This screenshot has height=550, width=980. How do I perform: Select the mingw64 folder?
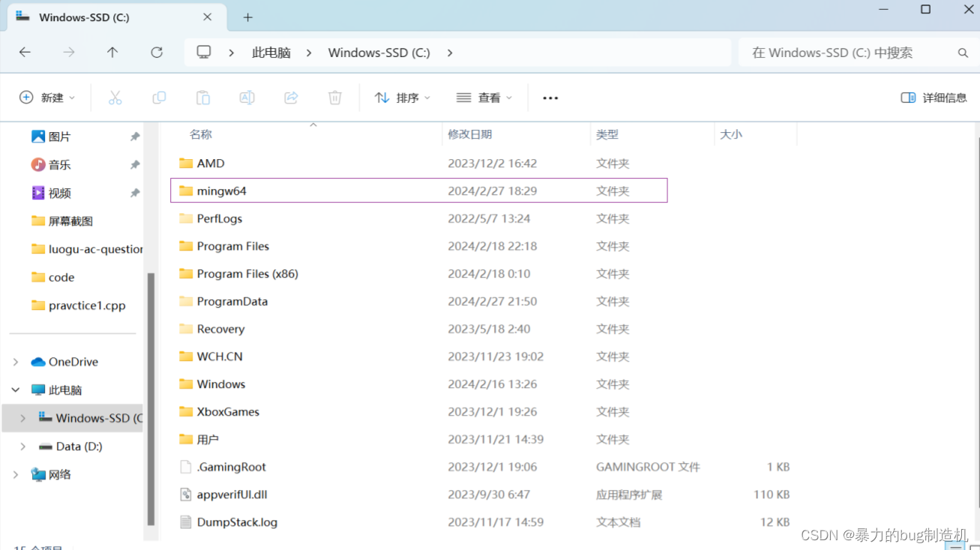click(x=418, y=191)
